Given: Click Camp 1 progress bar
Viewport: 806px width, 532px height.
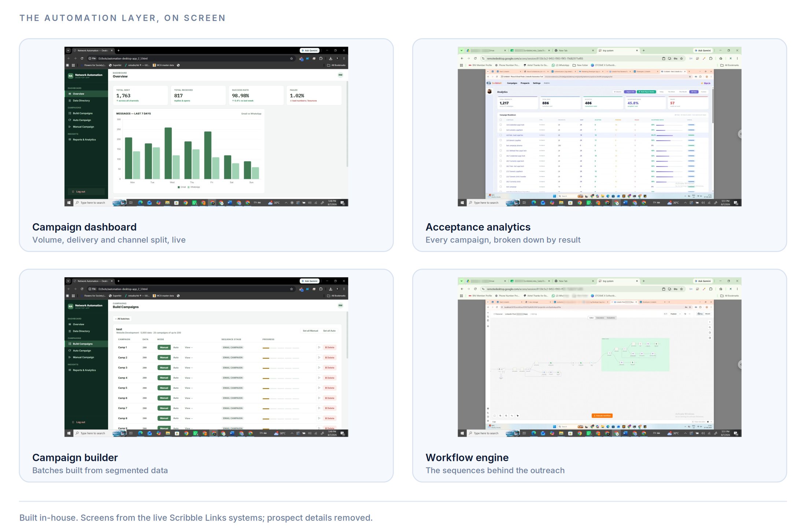Looking at the screenshot, I should pyautogui.click(x=281, y=348).
